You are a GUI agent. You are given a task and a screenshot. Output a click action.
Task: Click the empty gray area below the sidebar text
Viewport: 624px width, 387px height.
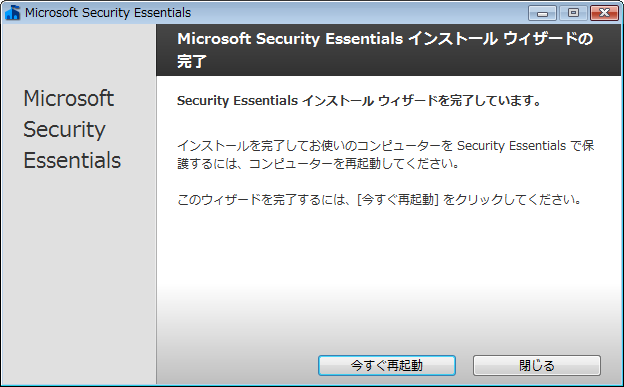pos(78,279)
